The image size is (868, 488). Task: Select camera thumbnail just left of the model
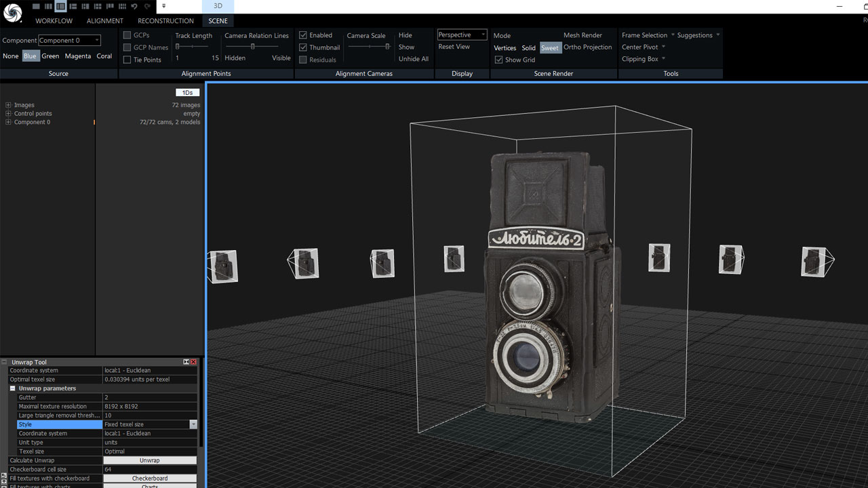pos(454,259)
